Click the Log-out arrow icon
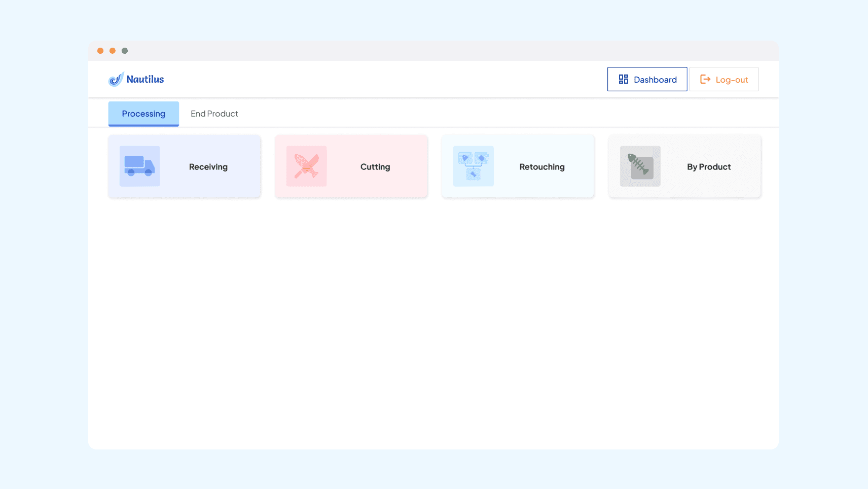868x489 pixels. [705, 79]
